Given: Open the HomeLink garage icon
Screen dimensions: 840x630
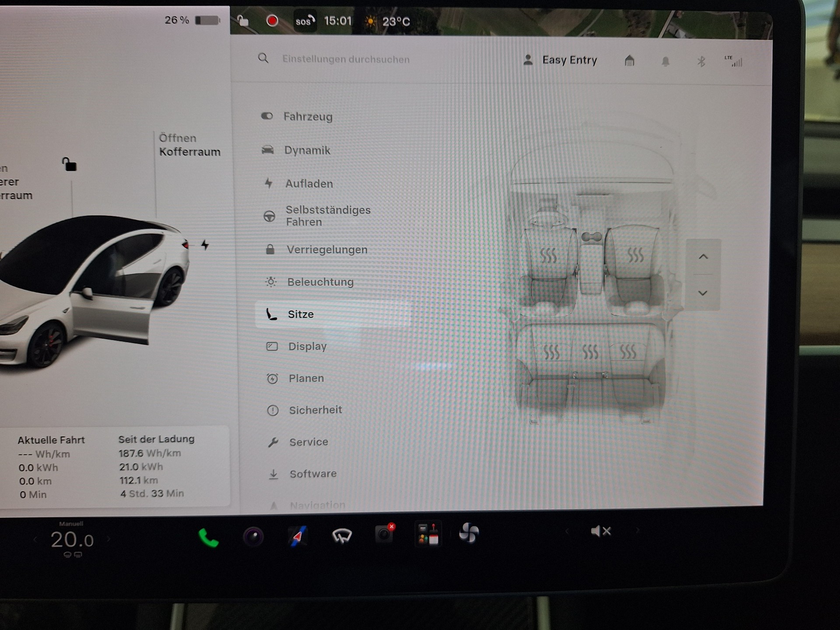Looking at the screenshot, I should coord(629,60).
